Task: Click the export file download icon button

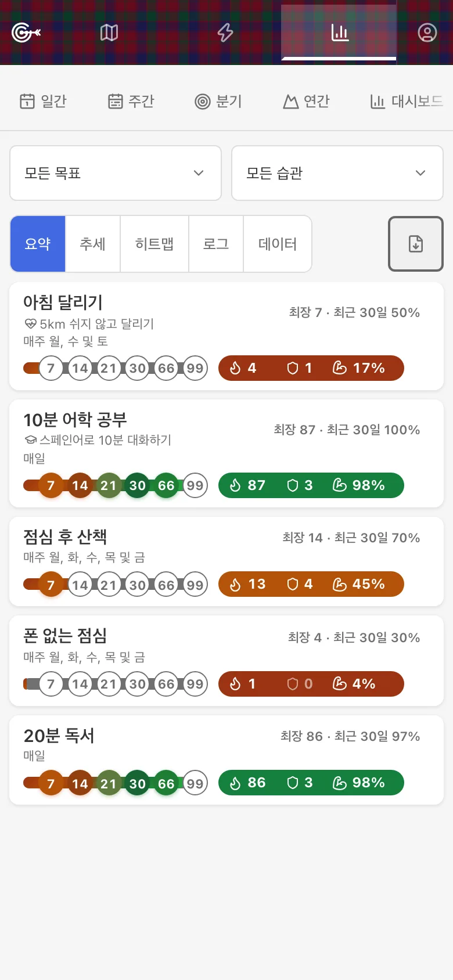Action: pyautogui.click(x=416, y=244)
